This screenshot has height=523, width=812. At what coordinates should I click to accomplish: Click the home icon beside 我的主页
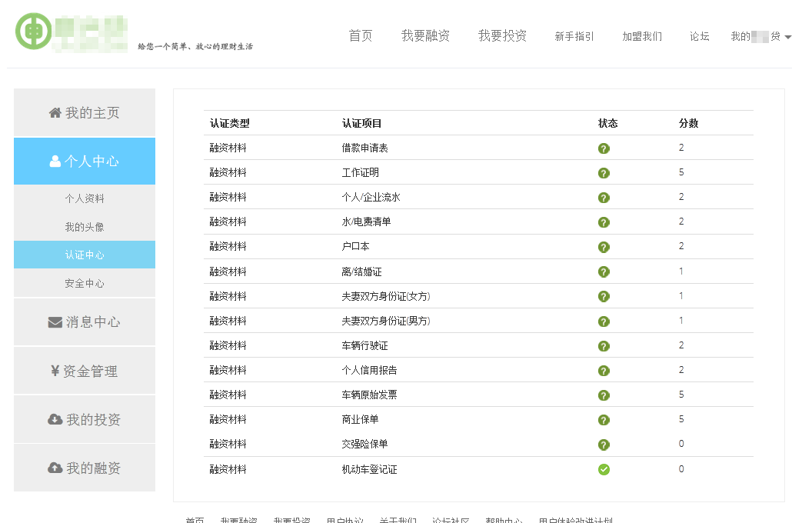pyautogui.click(x=55, y=112)
